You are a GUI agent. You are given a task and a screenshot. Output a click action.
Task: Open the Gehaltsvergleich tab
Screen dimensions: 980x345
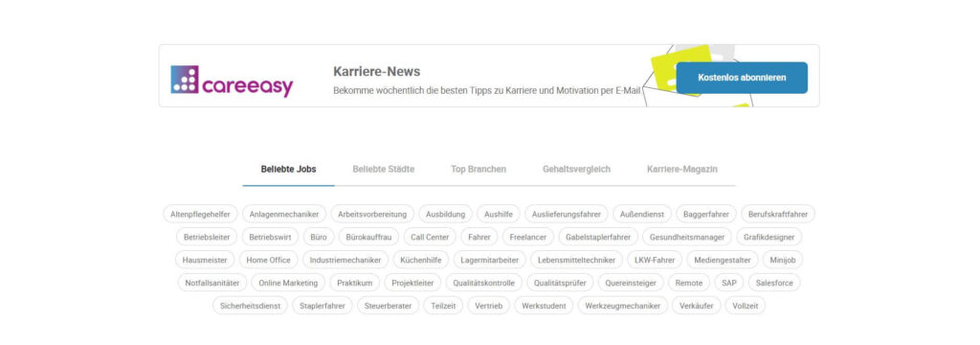click(576, 169)
